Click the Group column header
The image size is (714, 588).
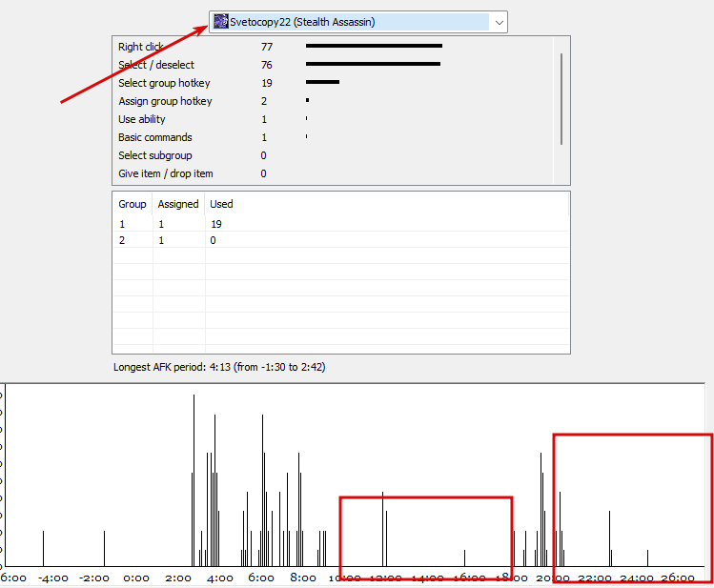point(133,204)
